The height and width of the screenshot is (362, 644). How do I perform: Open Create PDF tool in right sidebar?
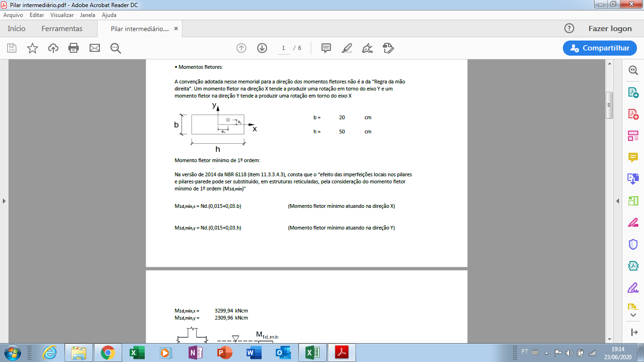(633, 114)
